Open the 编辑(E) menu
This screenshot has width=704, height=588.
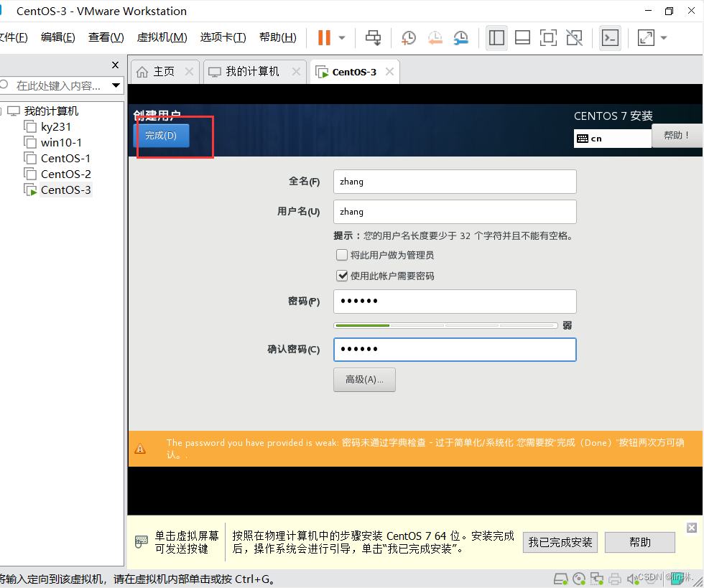[58, 37]
